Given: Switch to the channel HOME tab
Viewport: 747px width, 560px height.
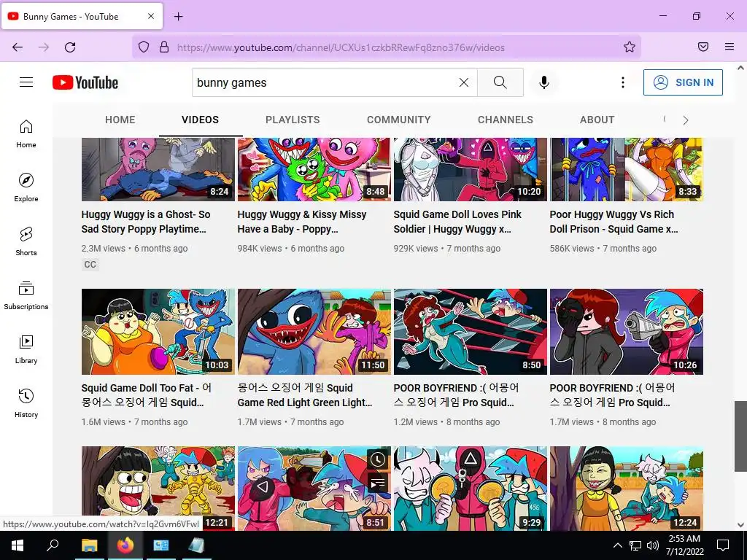Looking at the screenshot, I should point(120,120).
